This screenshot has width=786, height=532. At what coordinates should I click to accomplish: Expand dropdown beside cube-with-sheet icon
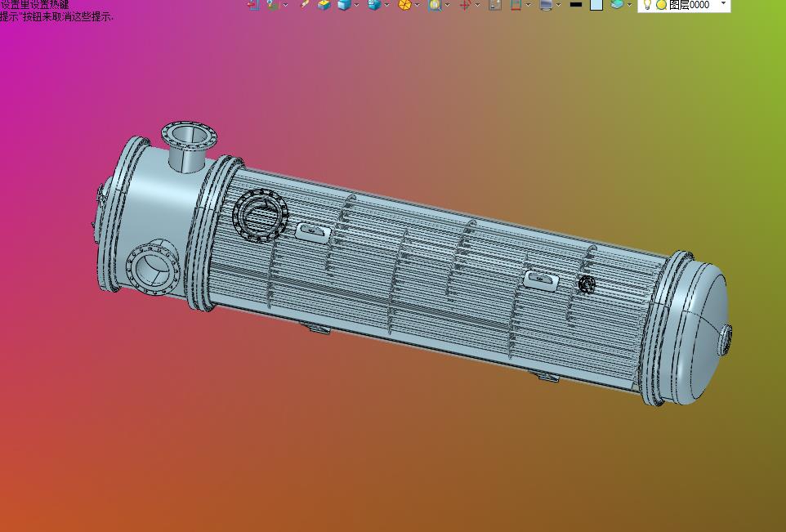(x=386, y=5)
